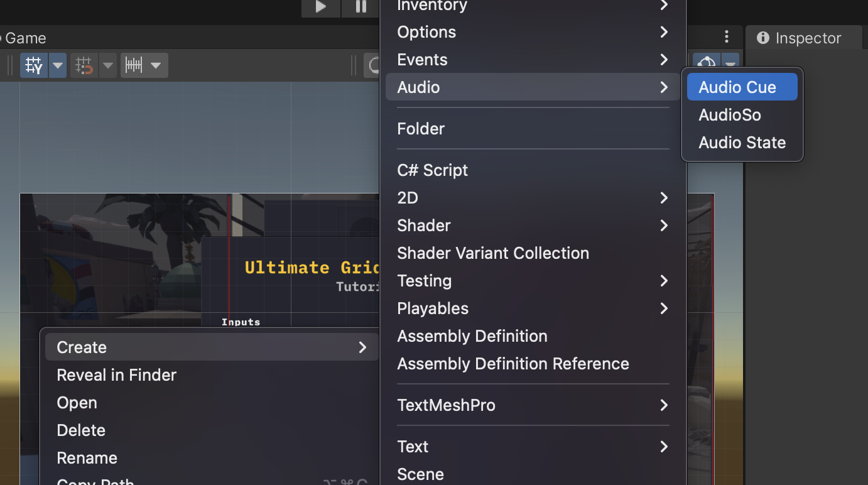The width and height of the screenshot is (868, 485).
Task: Click the gizmos icon near the Inspector
Action: [707, 63]
